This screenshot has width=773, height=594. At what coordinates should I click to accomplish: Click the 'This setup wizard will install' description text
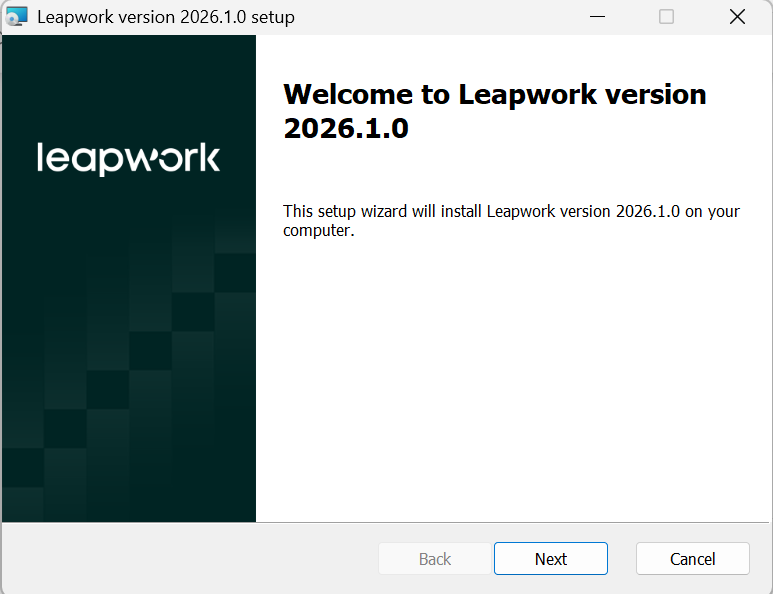[511, 220]
